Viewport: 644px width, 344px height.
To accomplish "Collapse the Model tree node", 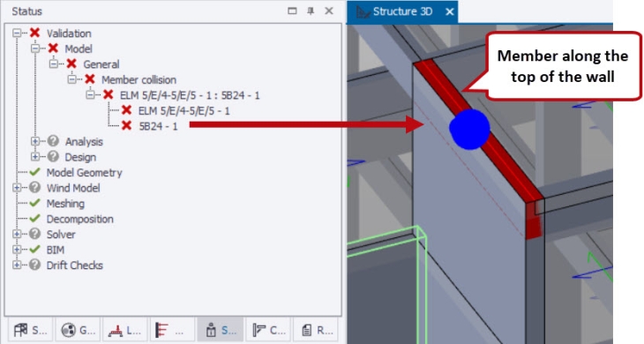I will point(35,49).
